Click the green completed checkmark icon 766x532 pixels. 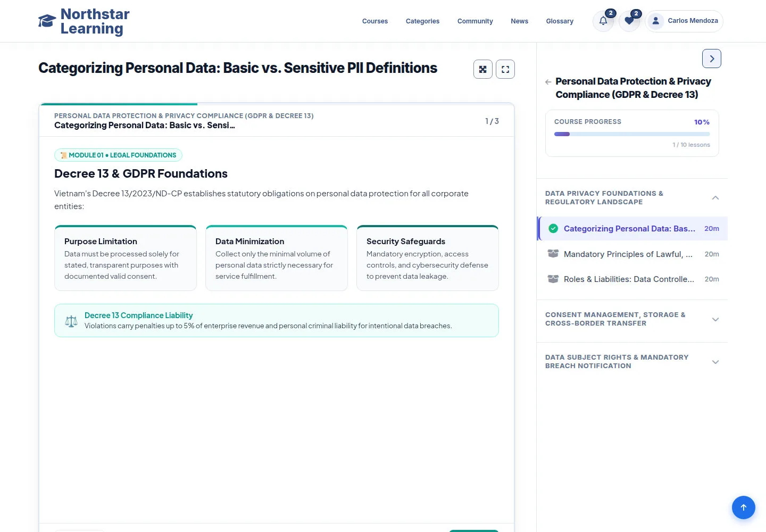click(x=553, y=228)
